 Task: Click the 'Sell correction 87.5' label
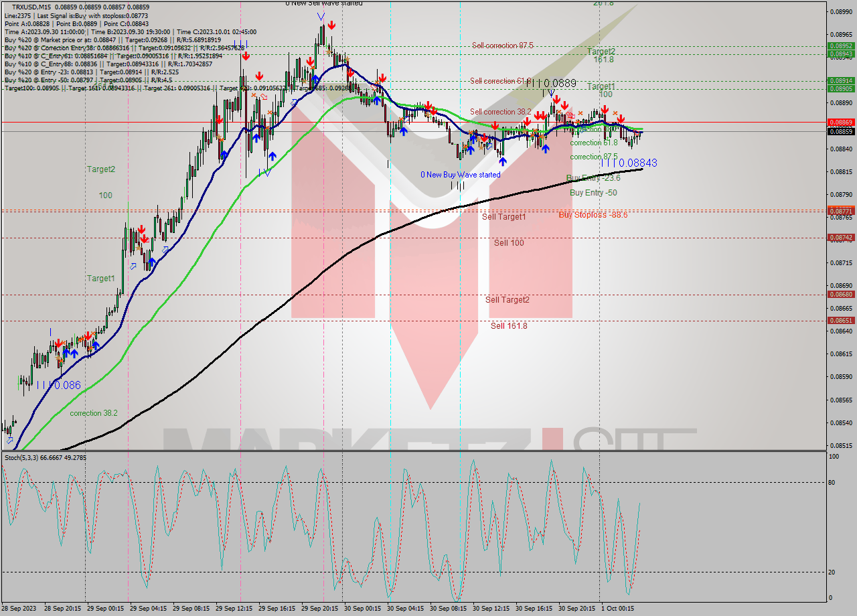pyautogui.click(x=502, y=46)
